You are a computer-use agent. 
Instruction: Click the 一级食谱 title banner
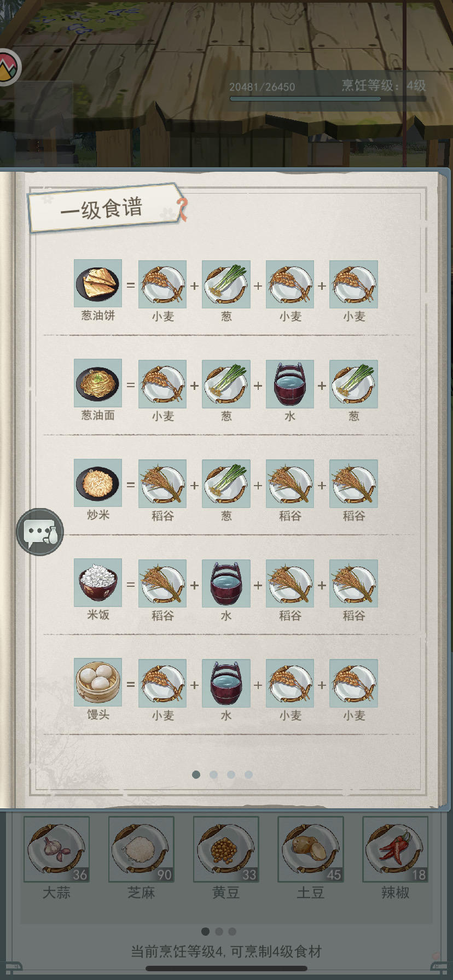coord(104,208)
